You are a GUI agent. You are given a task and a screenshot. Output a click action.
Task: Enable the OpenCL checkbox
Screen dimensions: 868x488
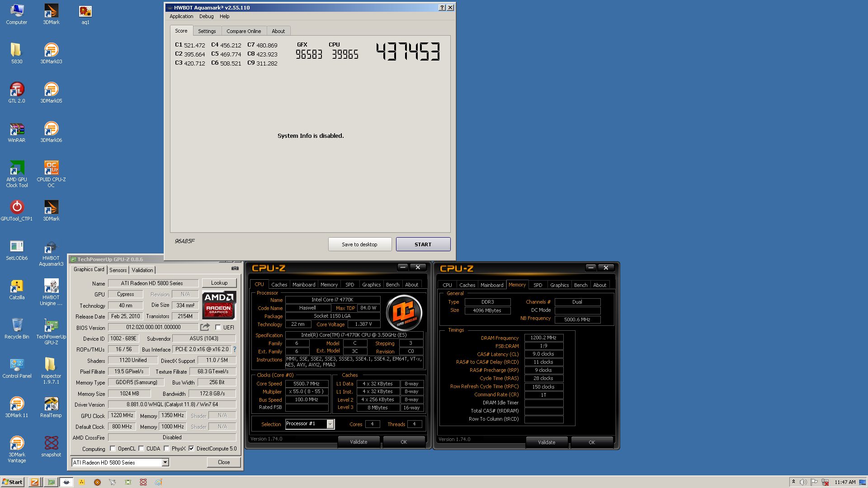[x=113, y=449]
